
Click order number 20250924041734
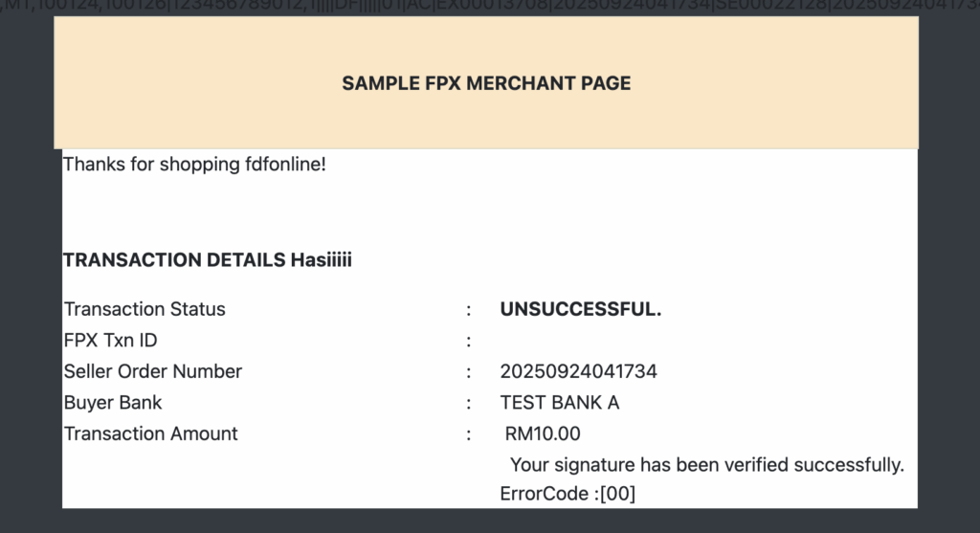pyautogui.click(x=578, y=371)
